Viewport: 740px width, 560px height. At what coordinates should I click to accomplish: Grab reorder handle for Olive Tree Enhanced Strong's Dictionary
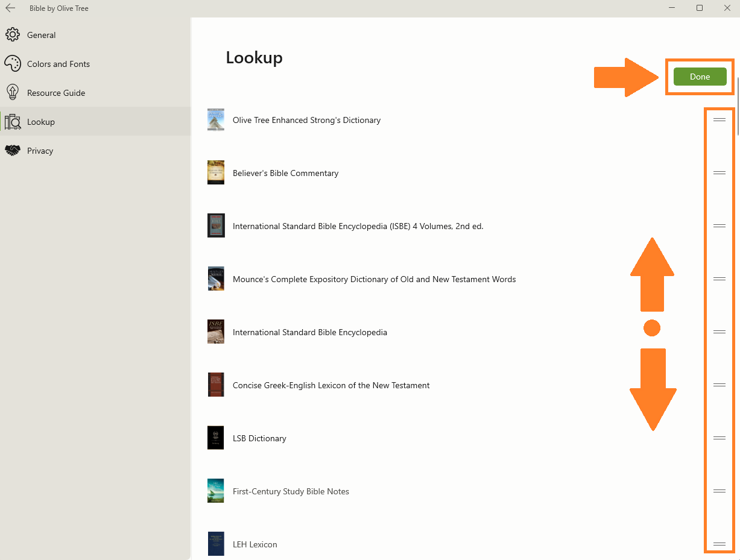coord(719,120)
